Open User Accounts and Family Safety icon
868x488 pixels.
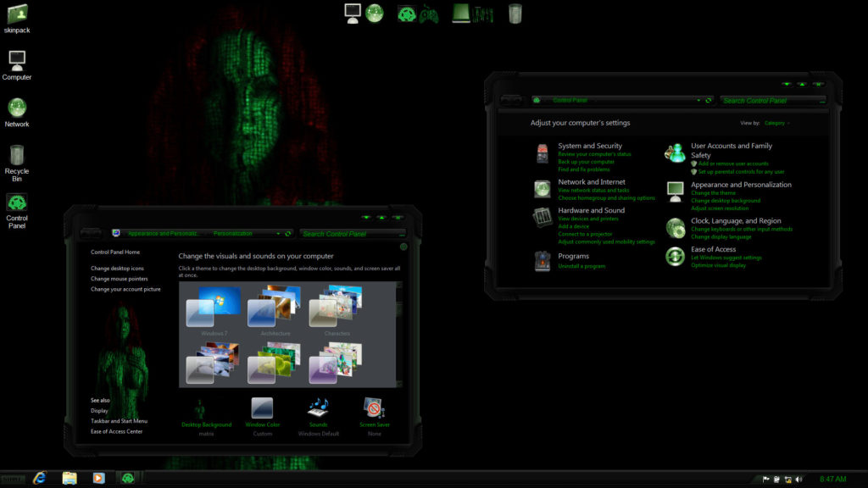(675, 152)
